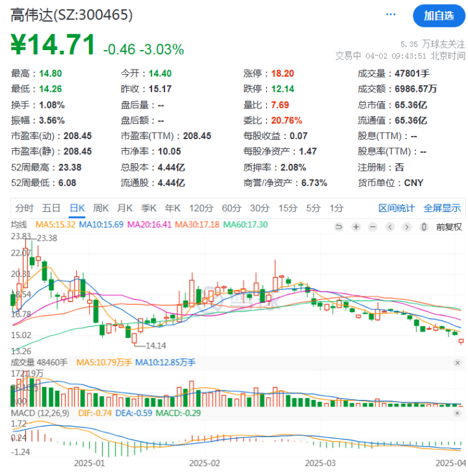This screenshot has height=476, width=468.
Task: Click the 52周最高 value 23.38
Action: (70, 167)
